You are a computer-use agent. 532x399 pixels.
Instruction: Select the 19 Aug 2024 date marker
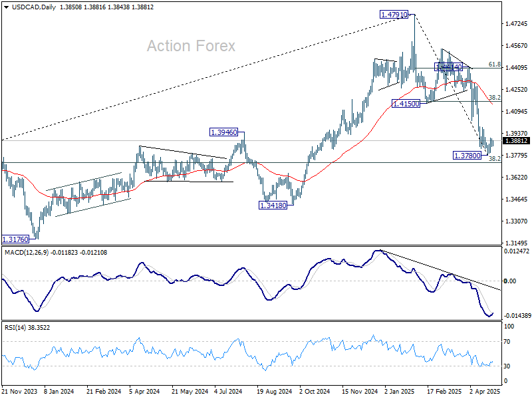[274, 392]
